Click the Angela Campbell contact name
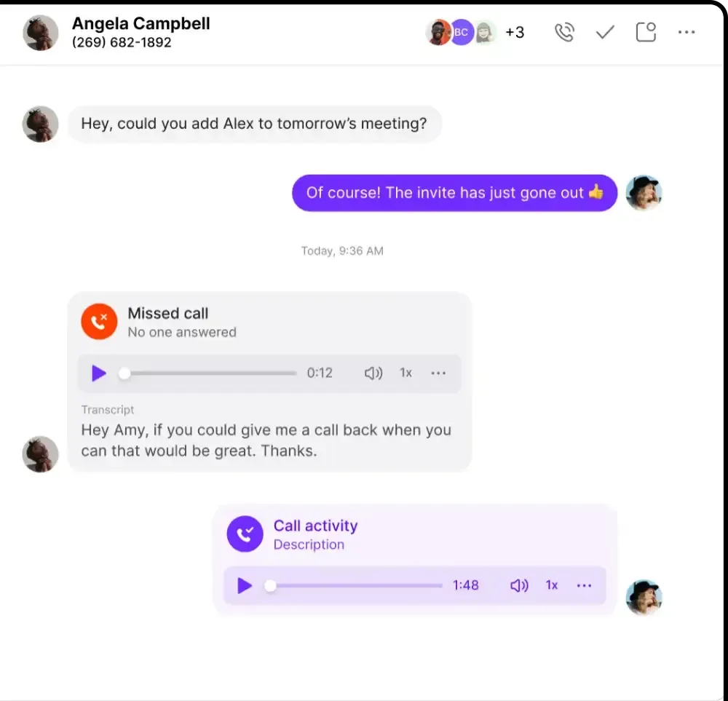This screenshot has width=728, height=701. [x=141, y=23]
